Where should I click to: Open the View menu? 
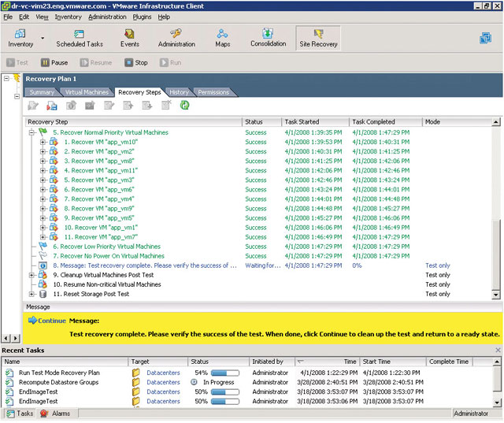pyautogui.click(x=42, y=17)
